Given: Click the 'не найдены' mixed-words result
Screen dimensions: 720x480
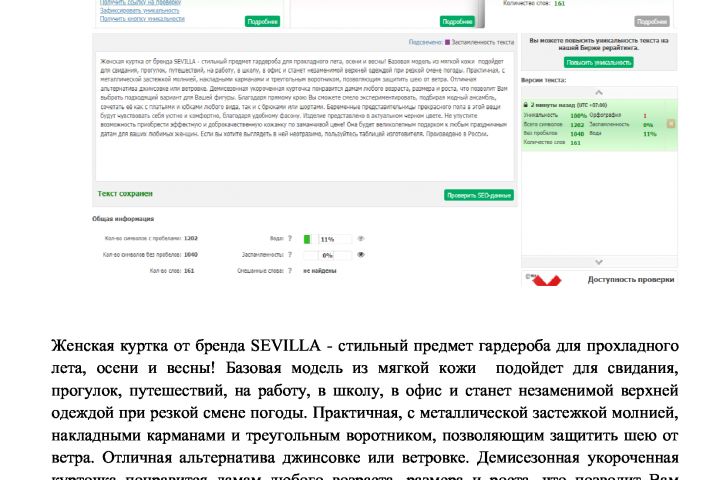Looking at the screenshot, I should [320, 271].
